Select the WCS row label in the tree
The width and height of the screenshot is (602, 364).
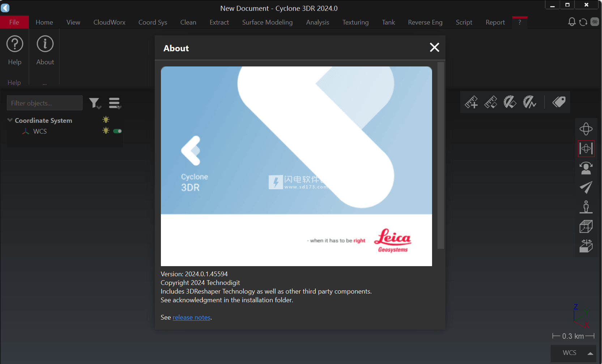click(x=40, y=131)
